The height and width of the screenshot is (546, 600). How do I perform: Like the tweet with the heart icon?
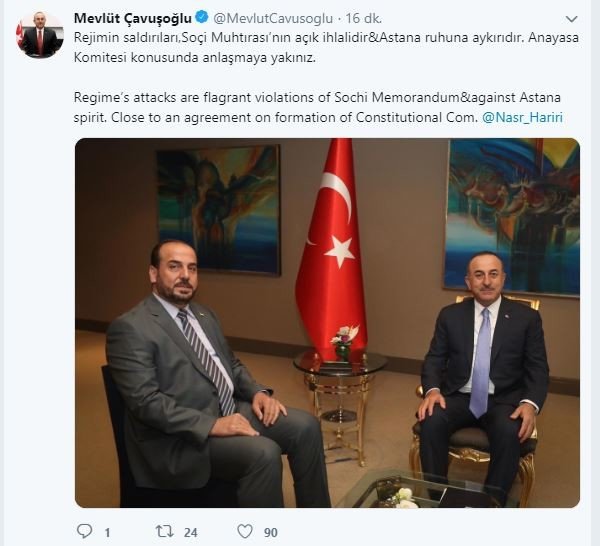(245, 531)
